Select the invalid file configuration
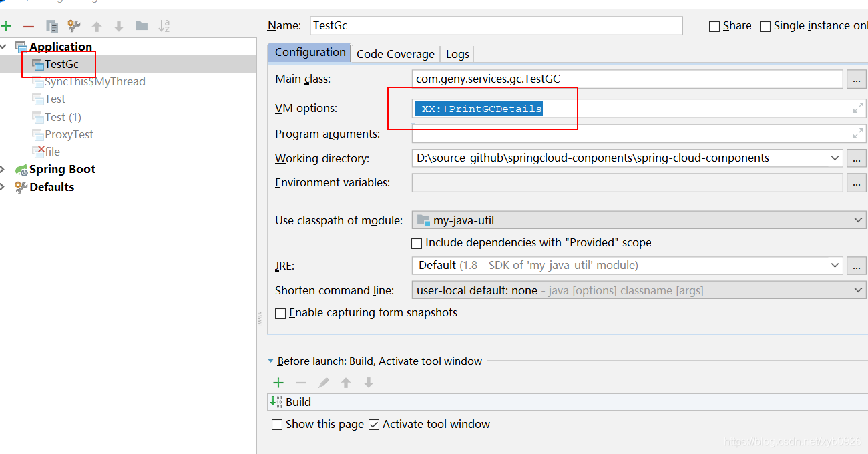The width and height of the screenshot is (868, 454). coord(47,151)
